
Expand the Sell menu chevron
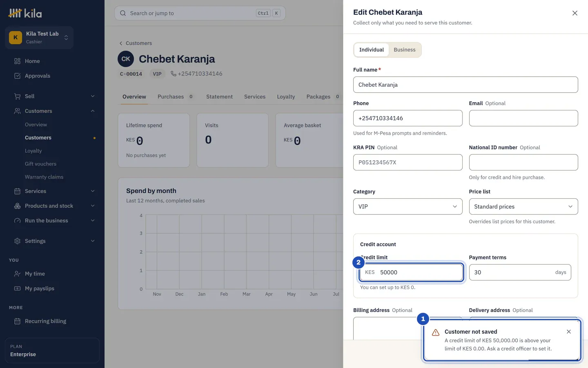[93, 96]
